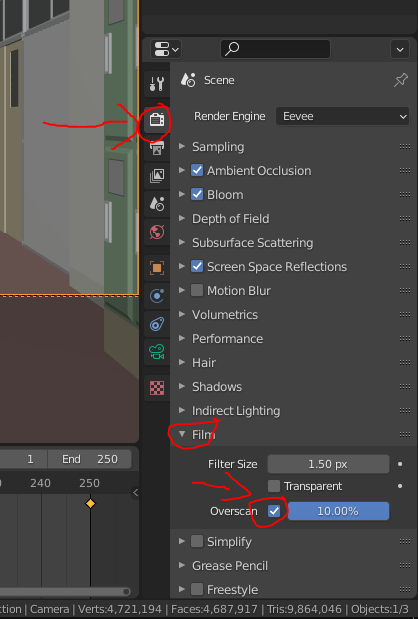Click the timeline region toggle arrow

pyautogui.click(x=135, y=492)
